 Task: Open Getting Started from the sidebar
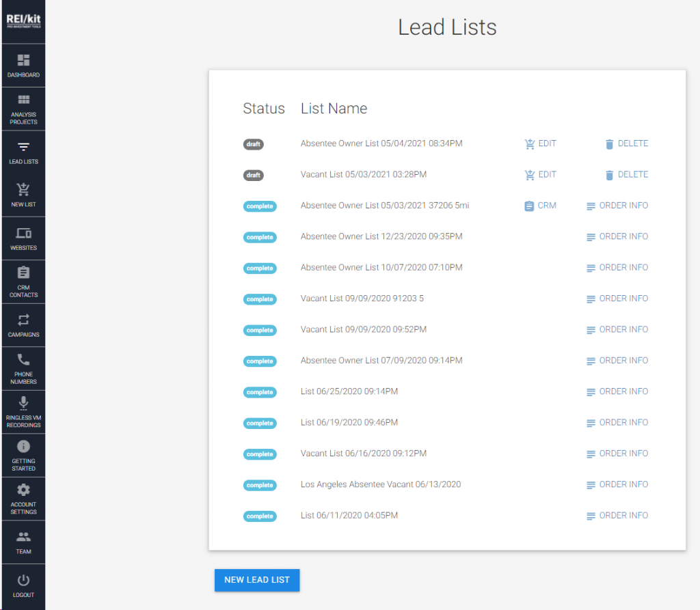[23, 455]
